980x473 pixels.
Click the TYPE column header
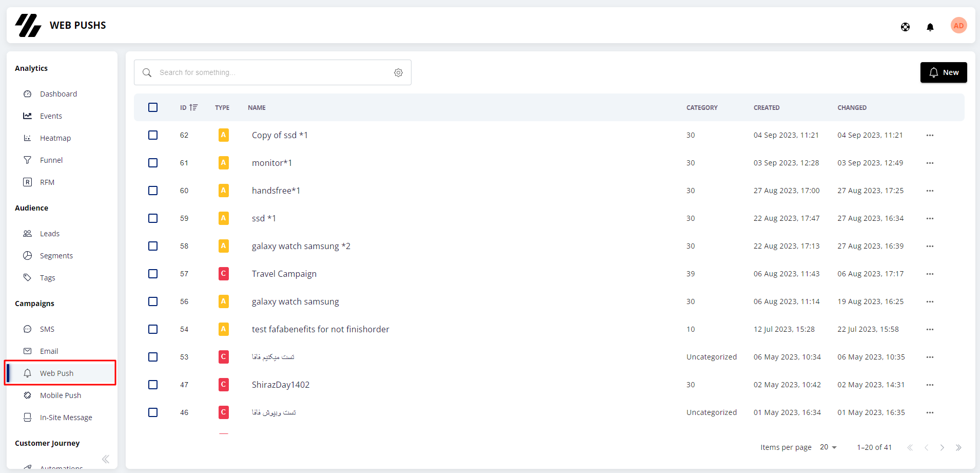[x=222, y=107]
